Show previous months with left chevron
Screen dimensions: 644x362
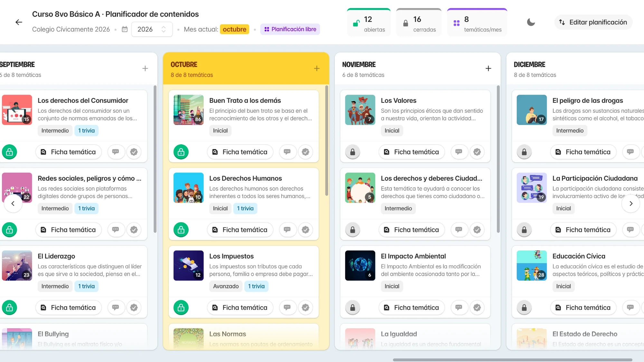click(x=13, y=204)
